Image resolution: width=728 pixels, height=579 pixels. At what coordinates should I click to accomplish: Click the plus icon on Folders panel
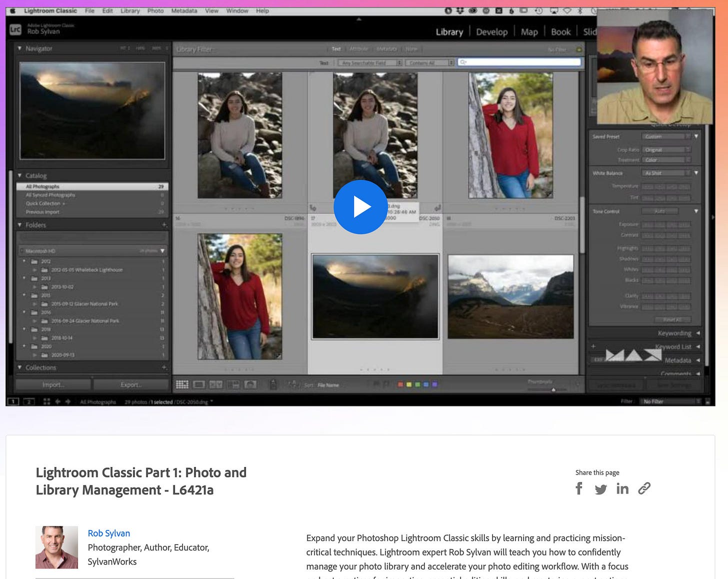tap(164, 225)
